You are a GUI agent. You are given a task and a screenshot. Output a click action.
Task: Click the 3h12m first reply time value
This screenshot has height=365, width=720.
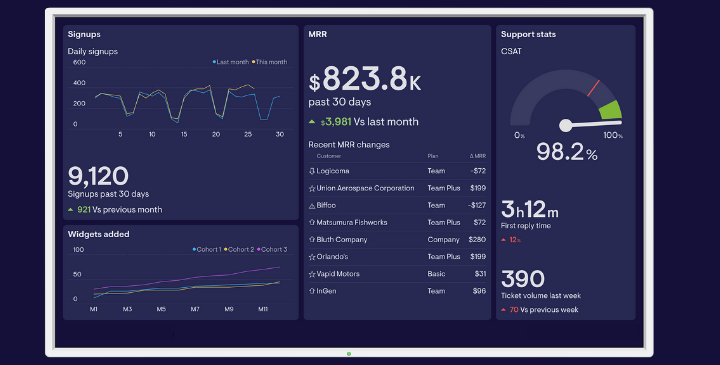pyautogui.click(x=529, y=209)
